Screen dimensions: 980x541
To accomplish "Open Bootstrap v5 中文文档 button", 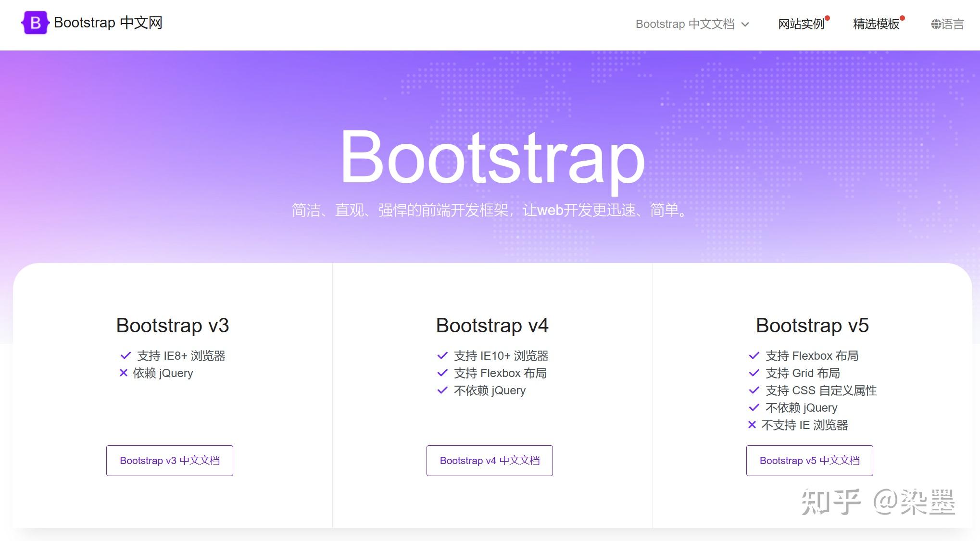I will 809,461.
